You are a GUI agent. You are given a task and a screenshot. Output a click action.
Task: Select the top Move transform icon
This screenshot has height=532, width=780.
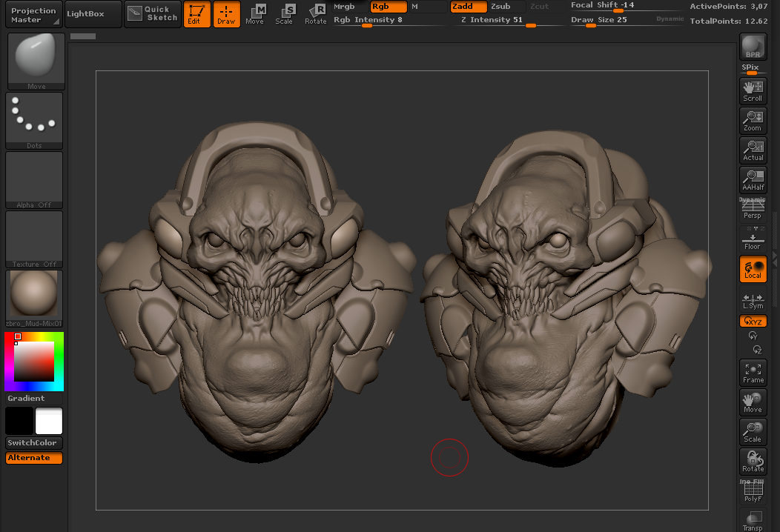pyautogui.click(x=255, y=14)
